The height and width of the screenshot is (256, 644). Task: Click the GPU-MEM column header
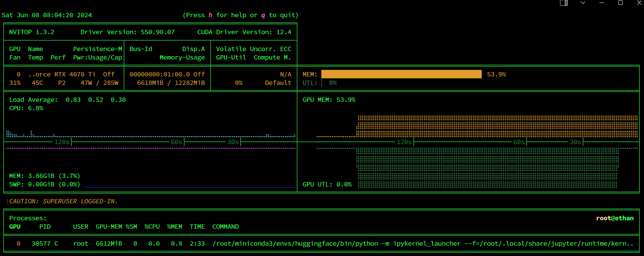click(109, 227)
